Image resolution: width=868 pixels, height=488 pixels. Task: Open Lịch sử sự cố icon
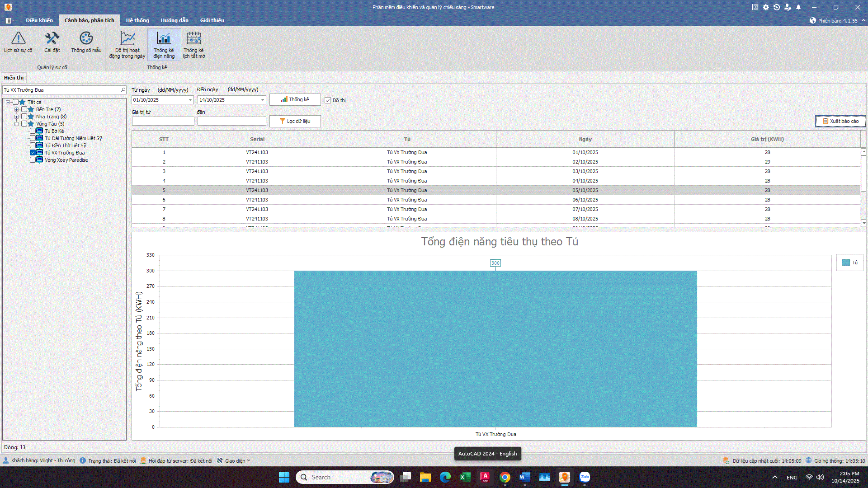pyautogui.click(x=18, y=38)
